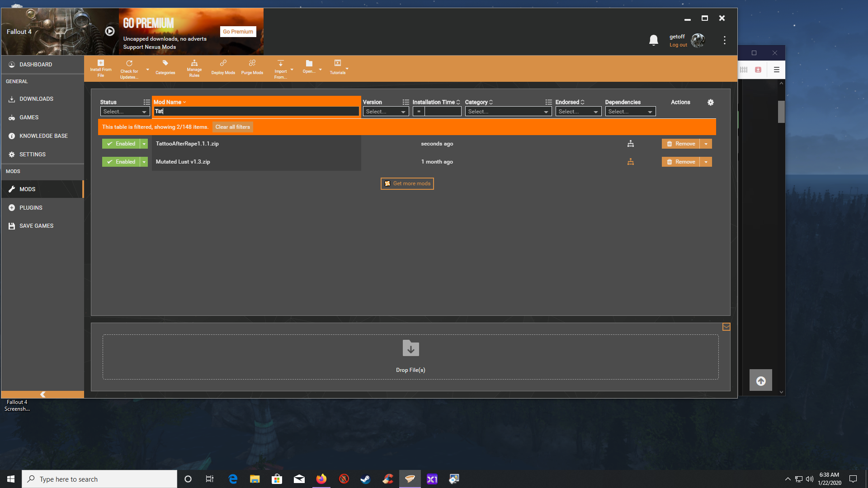This screenshot has height=488, width=868.
Task: Click Get more mods button
Action: pyautogui.click(x=407, y=183)
